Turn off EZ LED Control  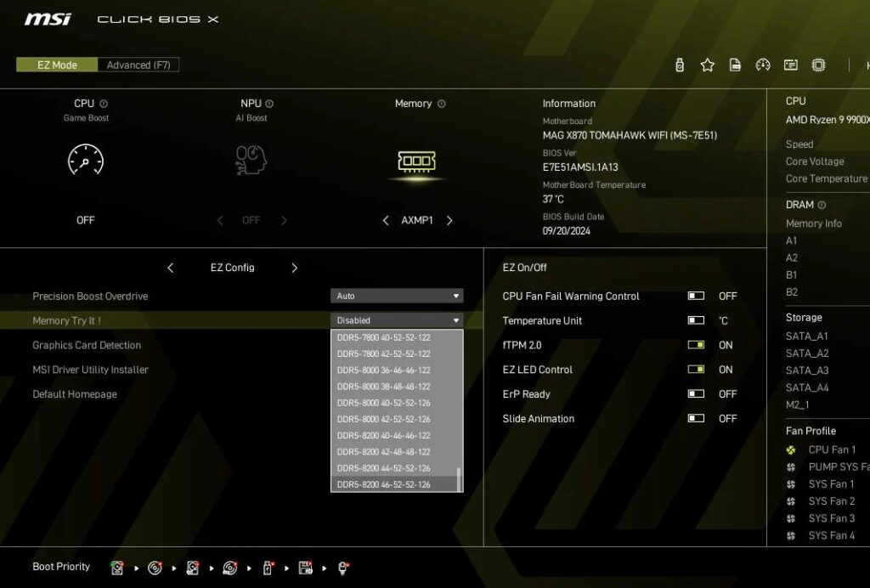696,370
